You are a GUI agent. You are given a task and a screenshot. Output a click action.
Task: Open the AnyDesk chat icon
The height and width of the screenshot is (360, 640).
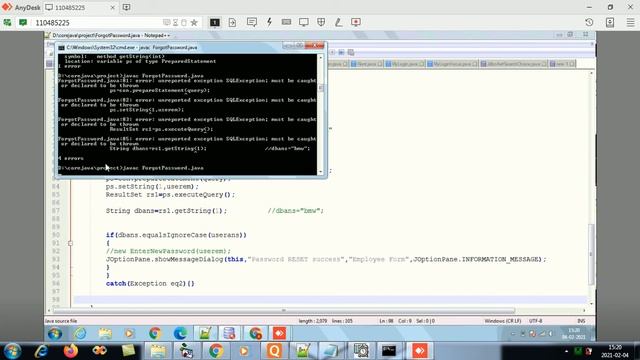pos(251,22)
